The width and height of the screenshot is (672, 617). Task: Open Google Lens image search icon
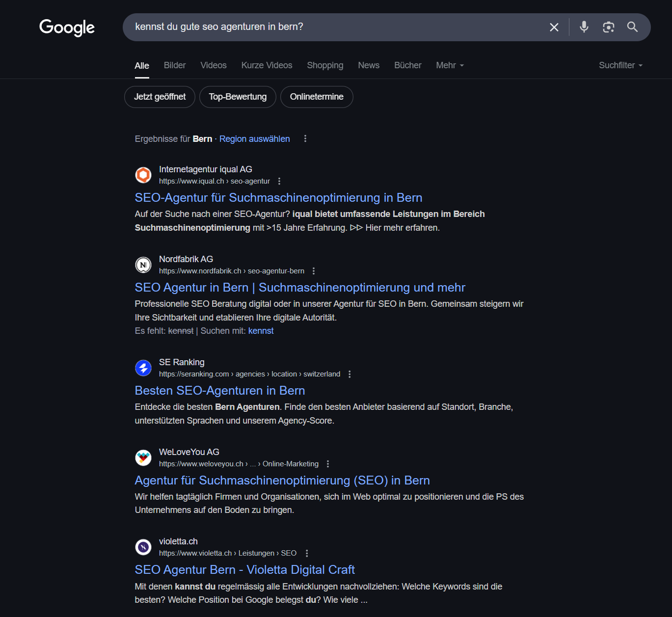pos(608,27)
